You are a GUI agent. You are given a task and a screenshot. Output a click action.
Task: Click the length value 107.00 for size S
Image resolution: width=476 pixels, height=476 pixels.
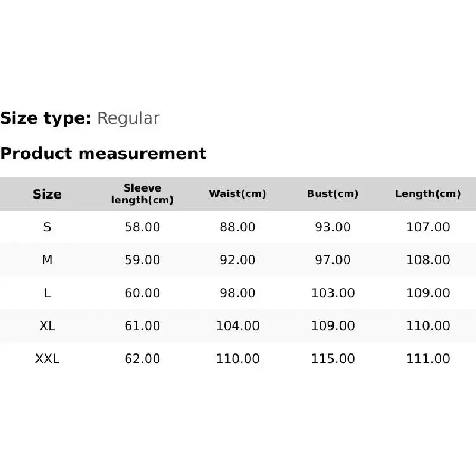point(428,227)
